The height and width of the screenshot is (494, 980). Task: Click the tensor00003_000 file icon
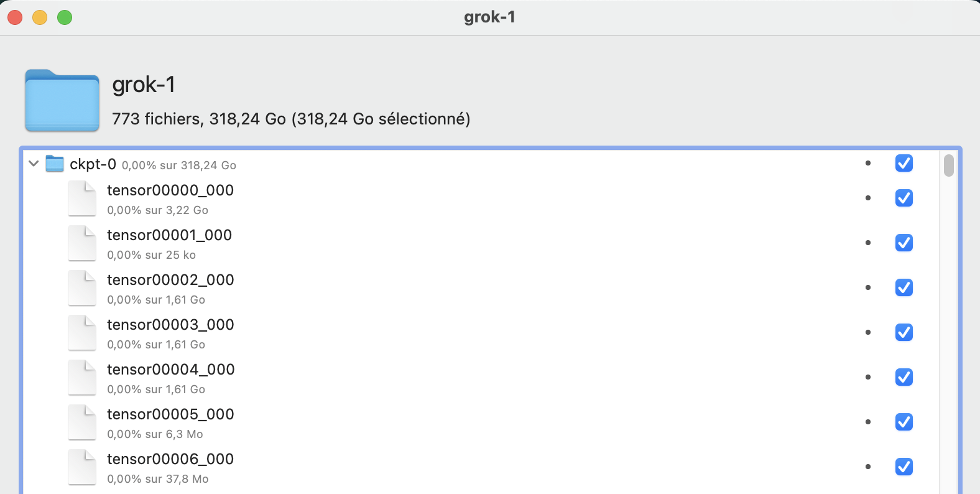(x=82, y=333)
